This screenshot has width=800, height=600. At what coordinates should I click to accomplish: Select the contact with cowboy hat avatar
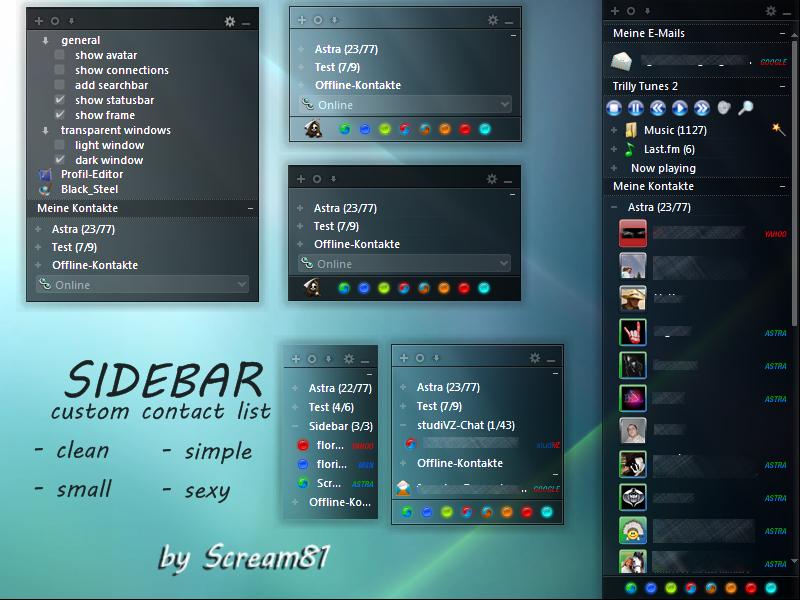702,299
